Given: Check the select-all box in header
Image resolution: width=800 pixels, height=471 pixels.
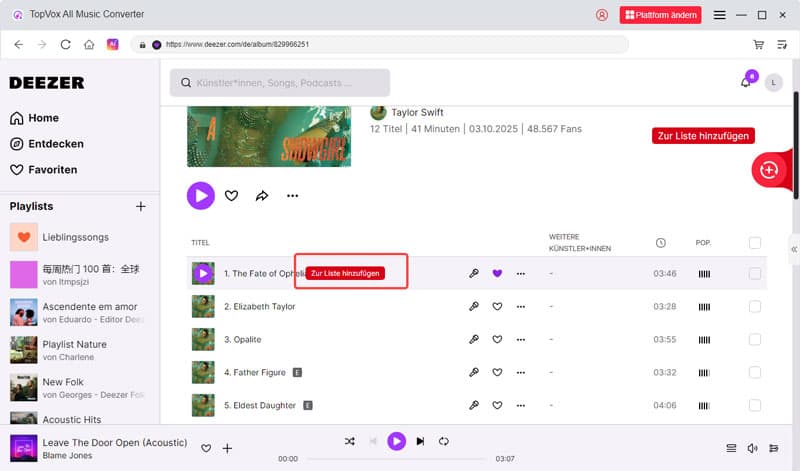Looking at the screenshot, I should point(754,242).
